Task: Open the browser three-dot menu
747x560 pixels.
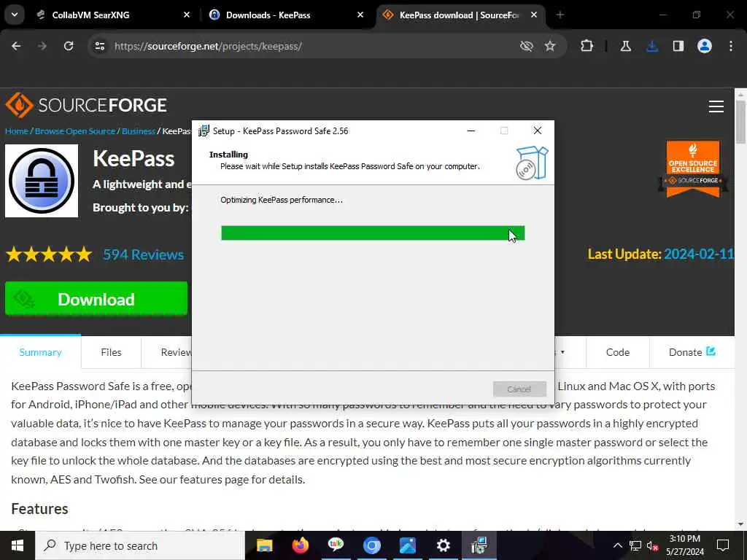Action: pyautogui.click(x=731, y=46)
